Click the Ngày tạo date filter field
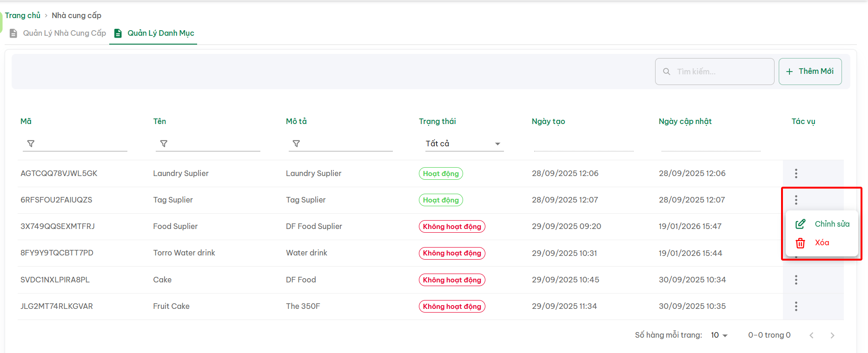This screenshot has width=868, height=353. tap(583, 144)
